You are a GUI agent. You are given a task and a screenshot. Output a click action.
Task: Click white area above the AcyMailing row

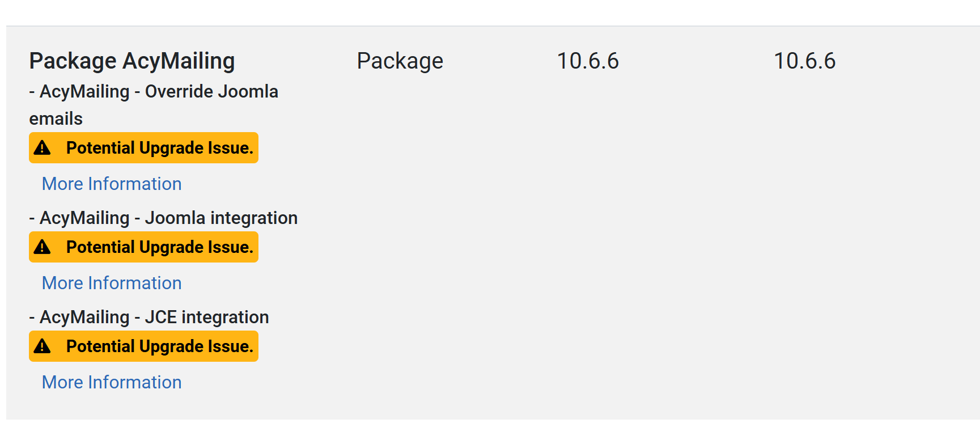487,11
